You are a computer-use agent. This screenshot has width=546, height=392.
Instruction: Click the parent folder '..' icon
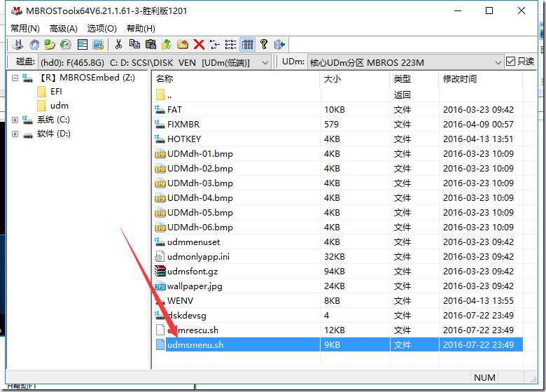(160, 94)
